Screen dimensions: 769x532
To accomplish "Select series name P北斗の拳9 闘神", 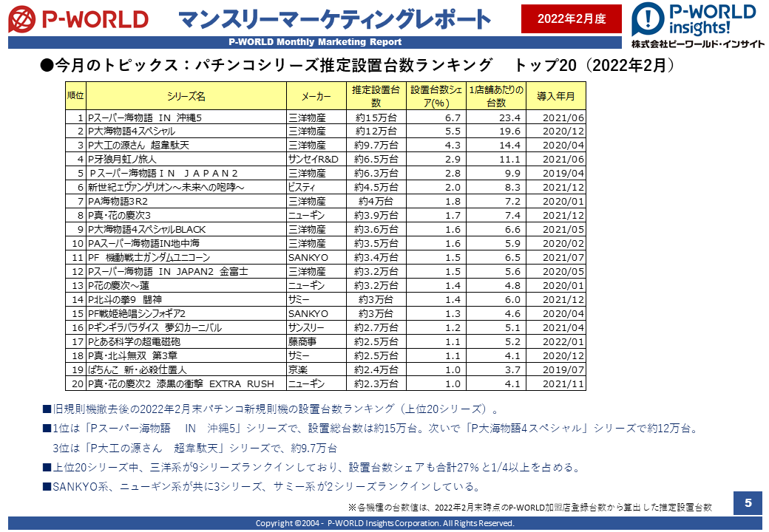I will (x=124, y=300).
